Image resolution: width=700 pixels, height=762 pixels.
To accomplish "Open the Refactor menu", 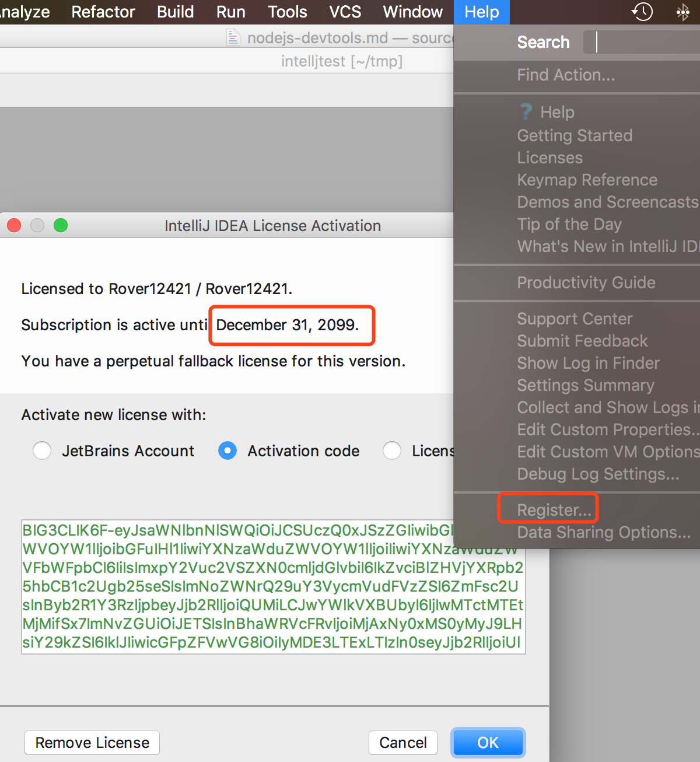I will pyautogui.click(x=103, y=12).
